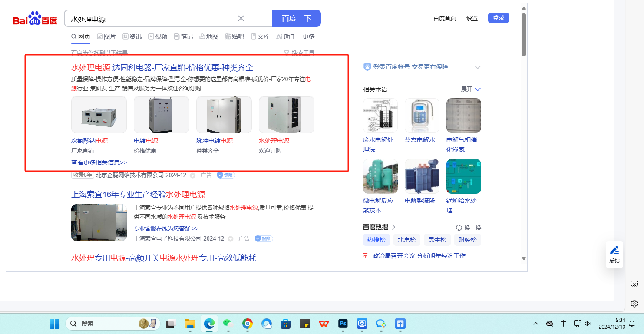644x334 pixels.
Task: Open the blue upload arrow taskbar app
Action: pyautogui.click(x=400, y=324)
